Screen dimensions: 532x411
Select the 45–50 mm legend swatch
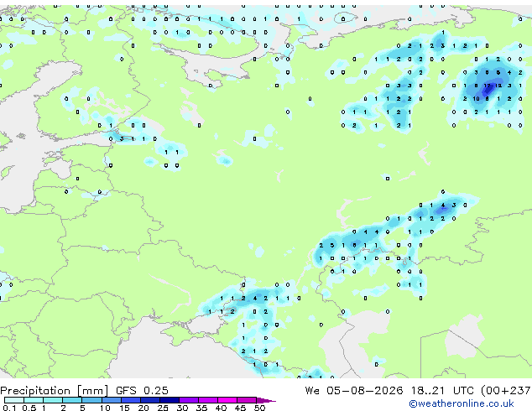pyautogui.click(x=247, y=400)
